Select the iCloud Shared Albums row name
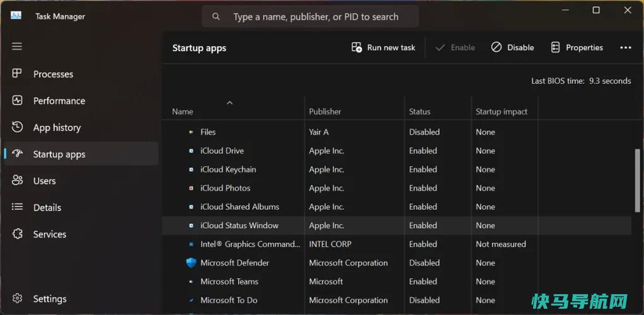The width and height of the screenshot is (644, 315). coord(239,207)
